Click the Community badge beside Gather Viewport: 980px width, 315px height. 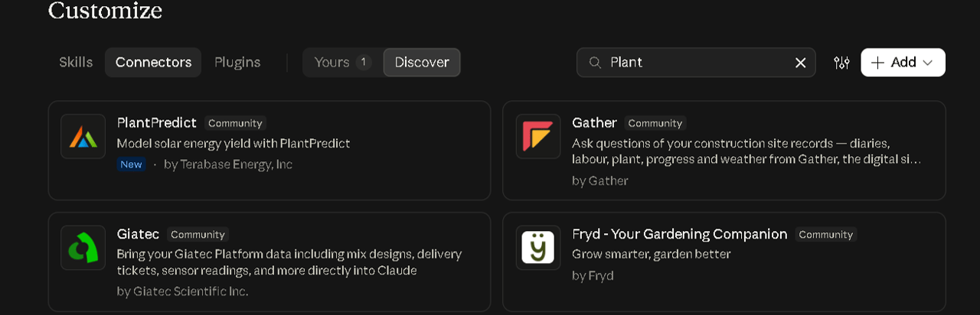click(x=655, y=123)
